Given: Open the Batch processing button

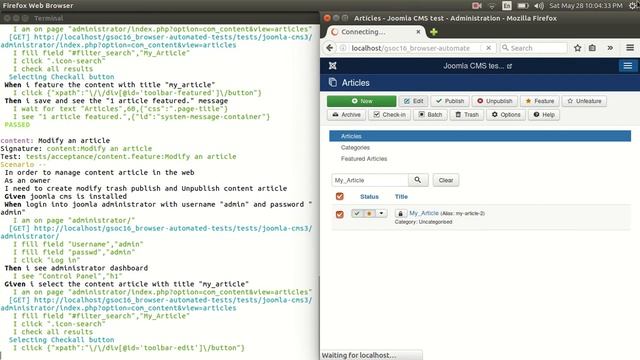Looking at the screenshot, I should (430, 115).
